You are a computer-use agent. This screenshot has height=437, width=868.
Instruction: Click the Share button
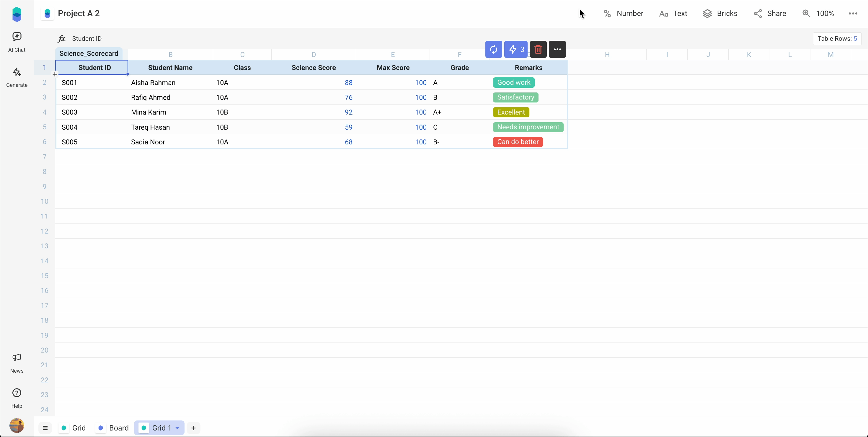pyautogui.click(x=770, y=14)
